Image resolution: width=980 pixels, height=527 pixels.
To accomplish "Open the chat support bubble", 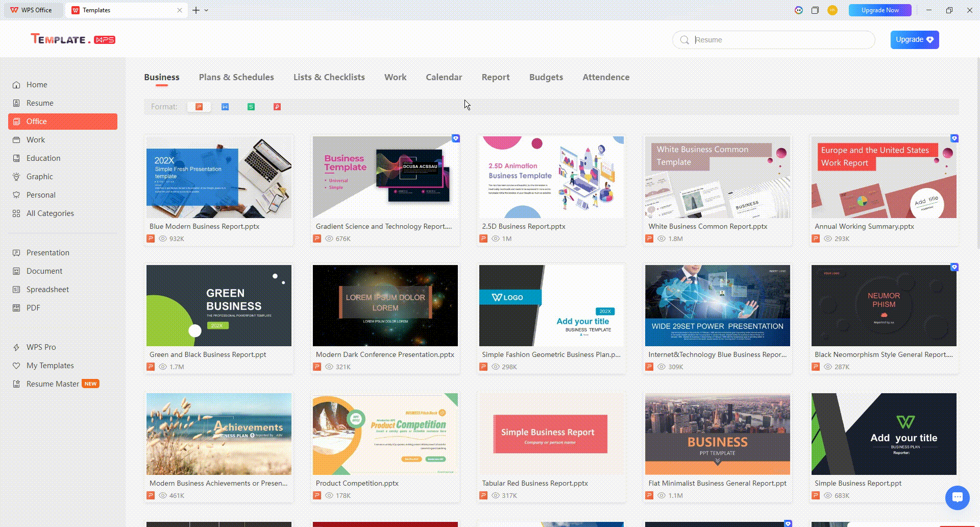I will [957, 497].
